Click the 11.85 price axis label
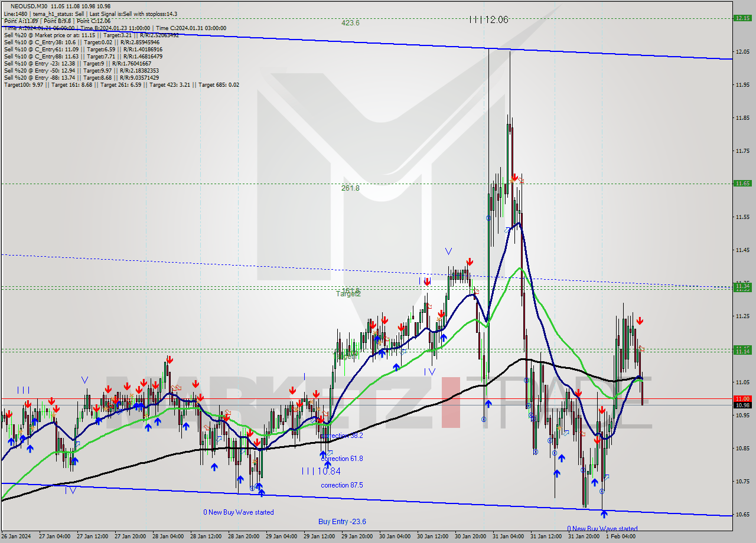Viewport: 756px width, 543px height. point(742,118)
